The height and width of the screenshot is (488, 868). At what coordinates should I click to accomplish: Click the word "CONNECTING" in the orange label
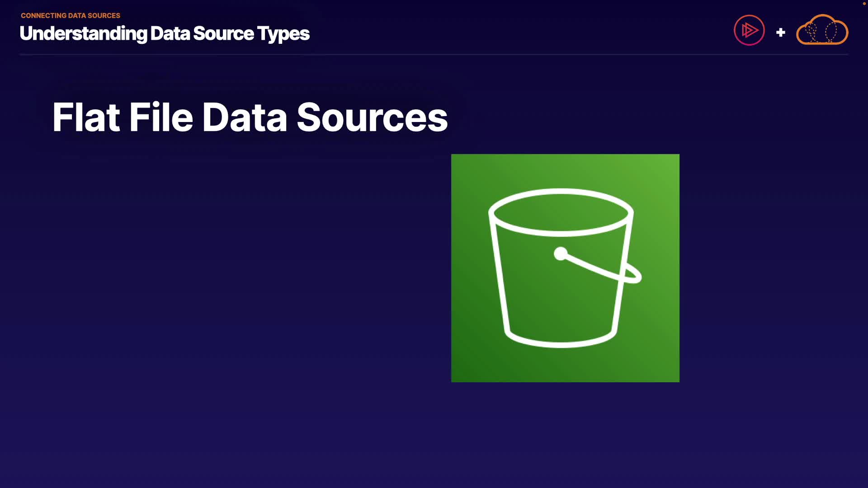click(43, 15)
